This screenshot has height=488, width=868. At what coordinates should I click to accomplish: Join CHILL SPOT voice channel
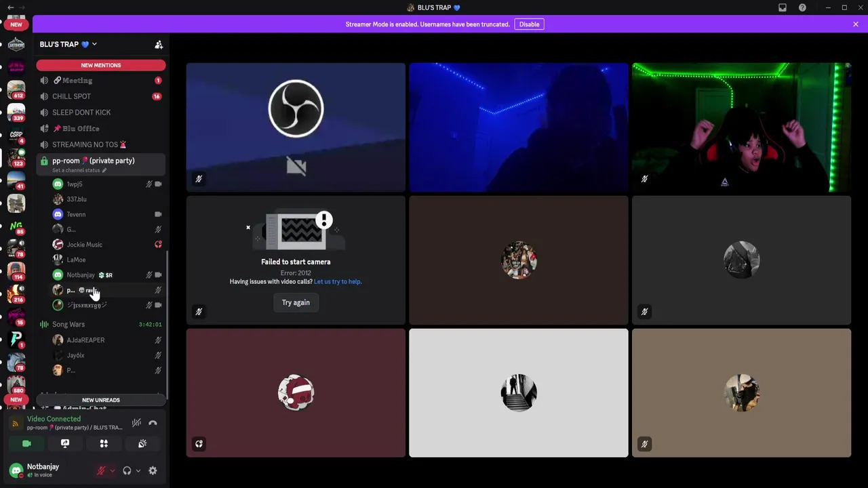[100, 96]
